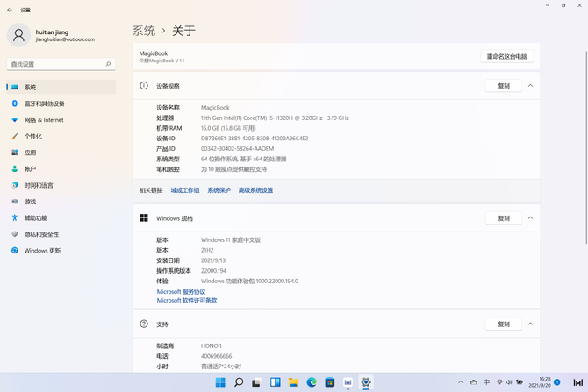Collapse the 设备规格 section chevron

tap(530, 86)
